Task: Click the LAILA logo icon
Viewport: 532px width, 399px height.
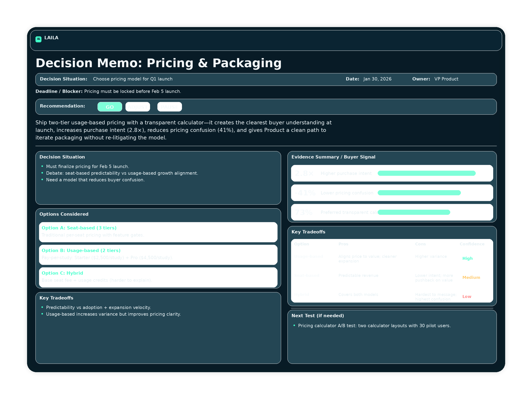Action: (38, 39)
